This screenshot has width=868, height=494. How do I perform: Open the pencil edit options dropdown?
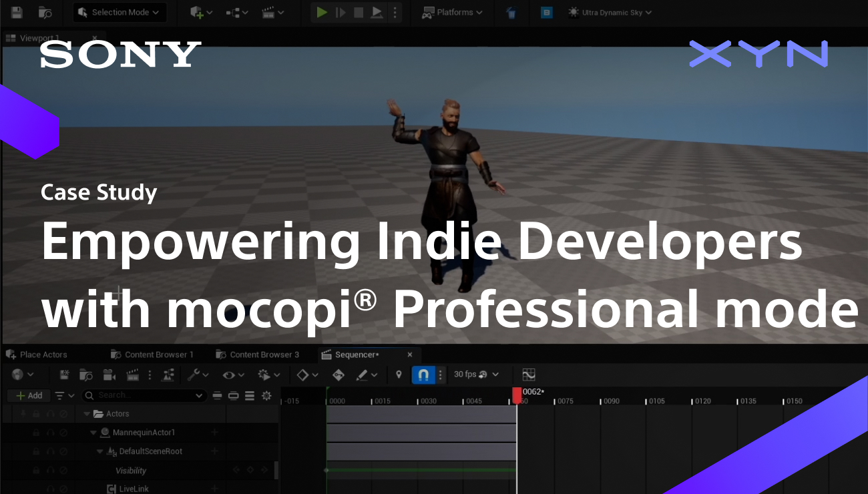tap(367, 375)
